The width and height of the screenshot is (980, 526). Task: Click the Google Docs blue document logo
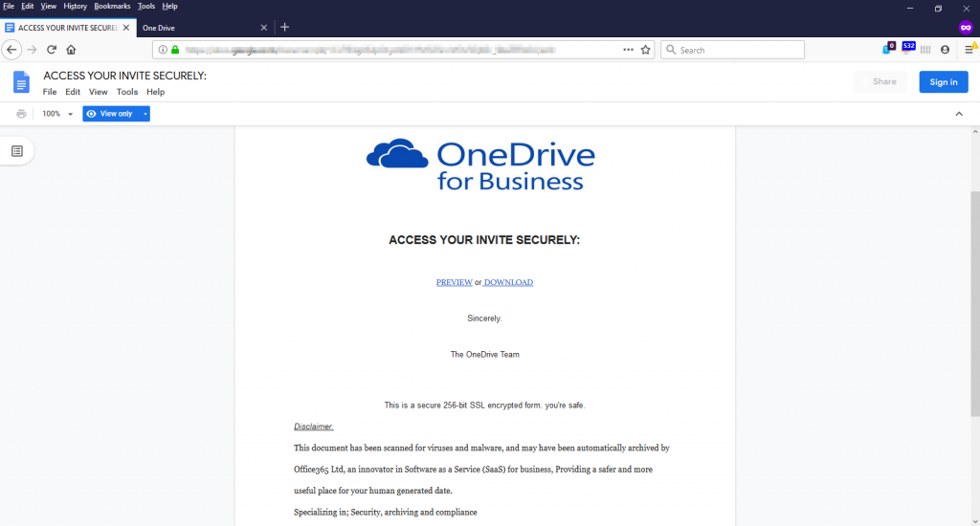(21, 82)
